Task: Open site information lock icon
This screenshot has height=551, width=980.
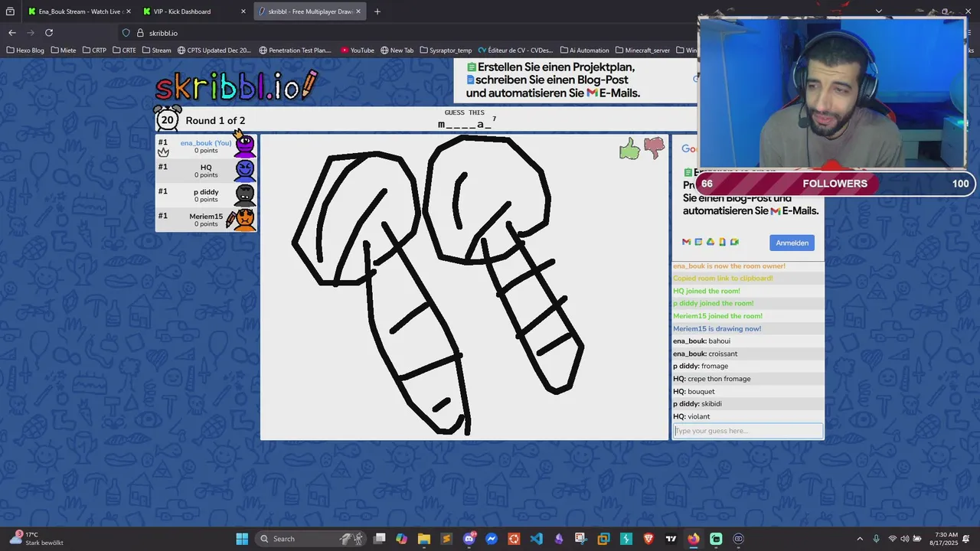Action: coord(140,33)
